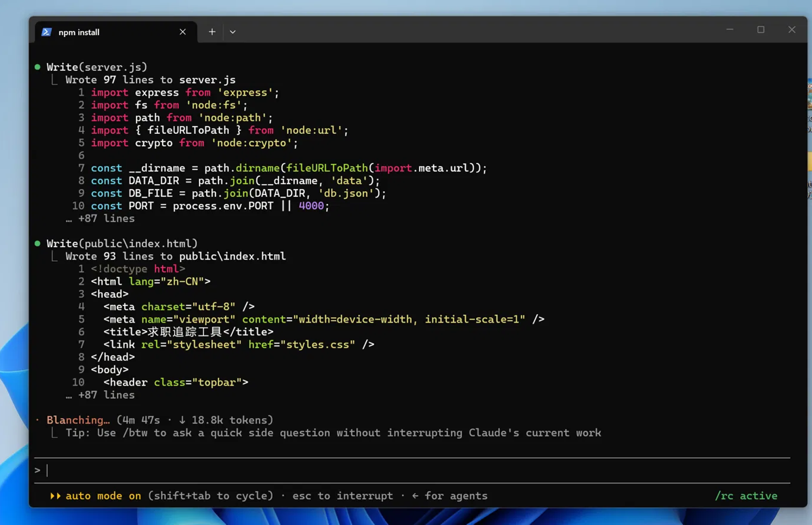The image size is (812, 525).
Task: Click 'Wrote 93 lines to public\index.html'
Action: point(176,256)
